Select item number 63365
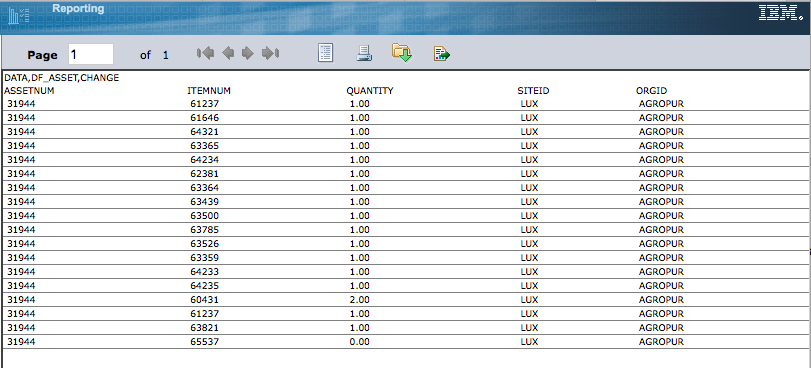This screenshot has width=811, height=368. pos(205,145)
